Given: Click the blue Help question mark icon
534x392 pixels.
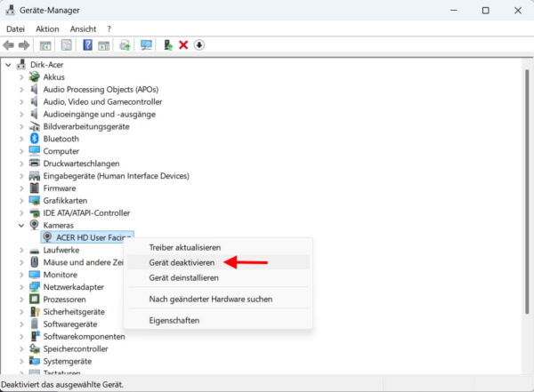Looking at the screenshot, I should tap(87, 45).
